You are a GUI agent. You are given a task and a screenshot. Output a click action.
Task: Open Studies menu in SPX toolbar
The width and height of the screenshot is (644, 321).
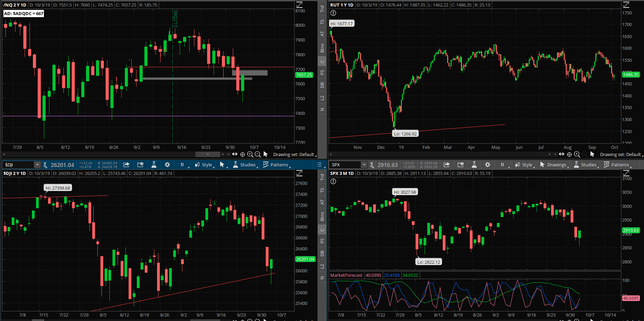click(586, 165)
